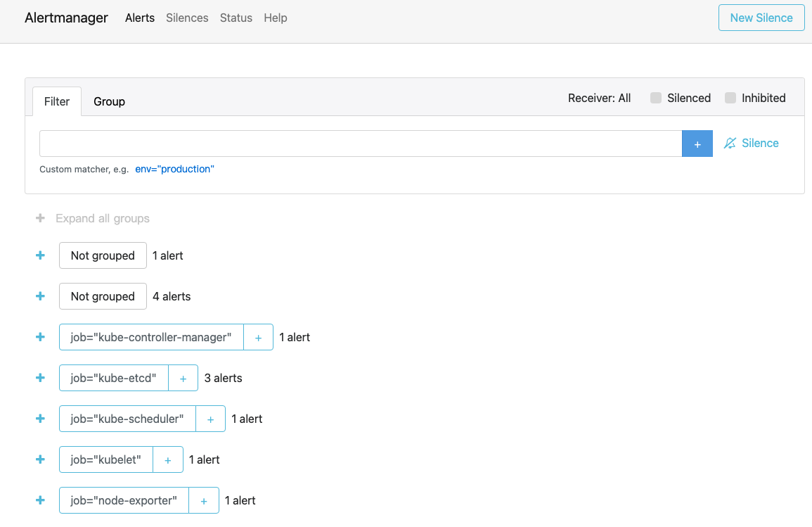Image resolution: width=812 pixels, height=527 pixels.
Task: Add kube-scheduler job label to filter
Action: (210, 419)
